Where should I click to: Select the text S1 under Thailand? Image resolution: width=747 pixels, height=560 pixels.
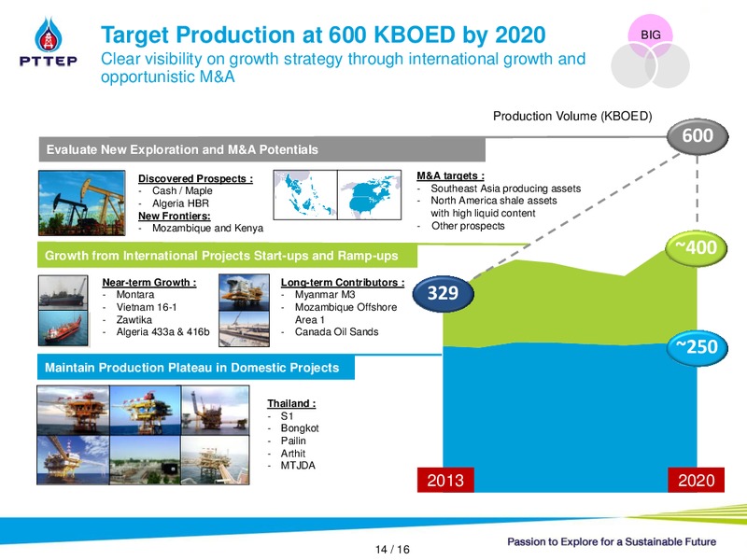coord(287,415)
